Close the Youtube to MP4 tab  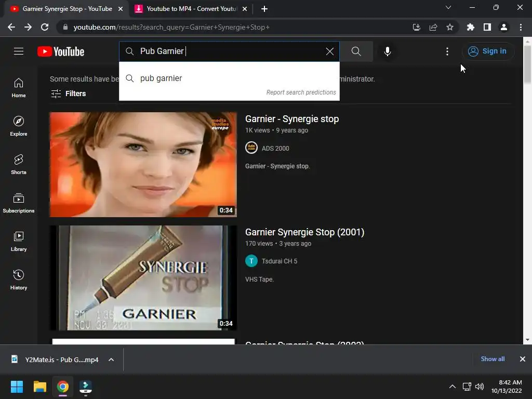point(245,9)
